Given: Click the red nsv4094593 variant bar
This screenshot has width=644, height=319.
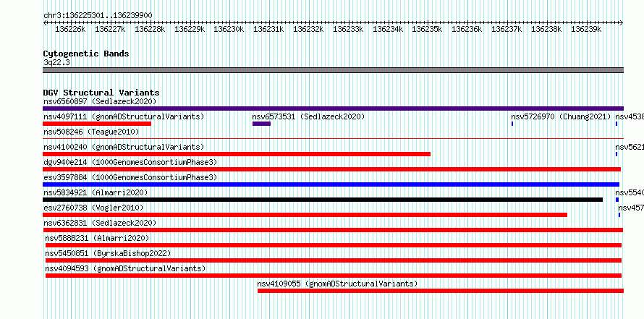Looking at the screenshot, I should [334, 276].
